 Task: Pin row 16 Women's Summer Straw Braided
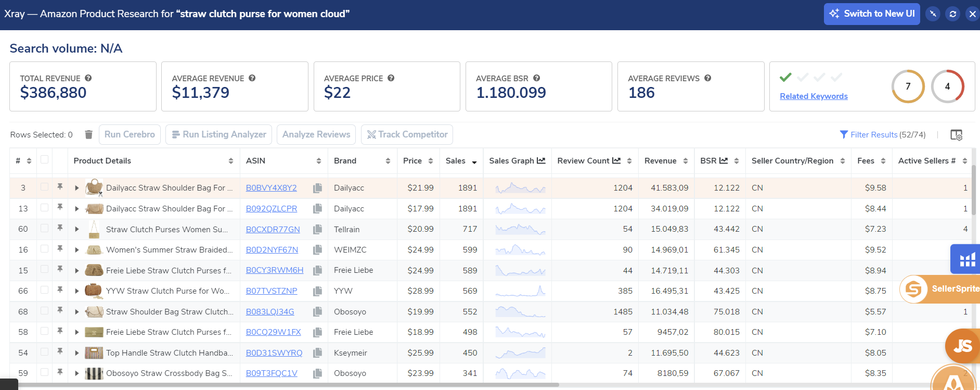click(60, 248)
